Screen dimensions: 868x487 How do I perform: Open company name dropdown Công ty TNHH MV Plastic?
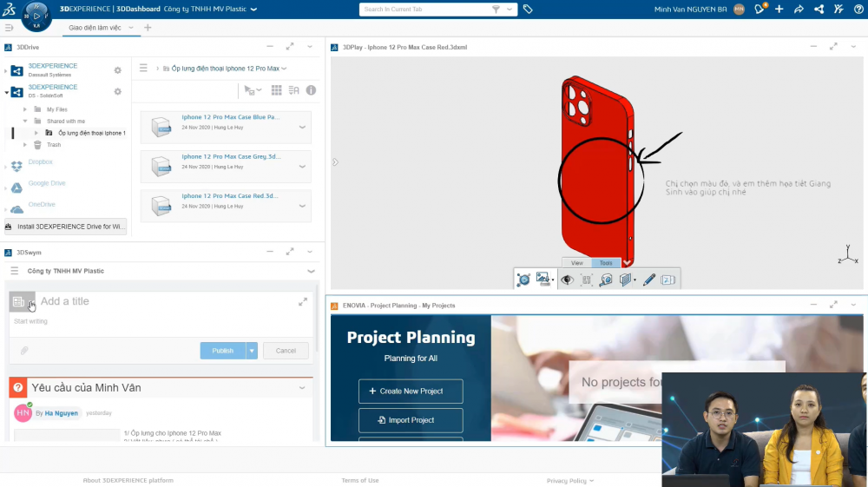253,10
